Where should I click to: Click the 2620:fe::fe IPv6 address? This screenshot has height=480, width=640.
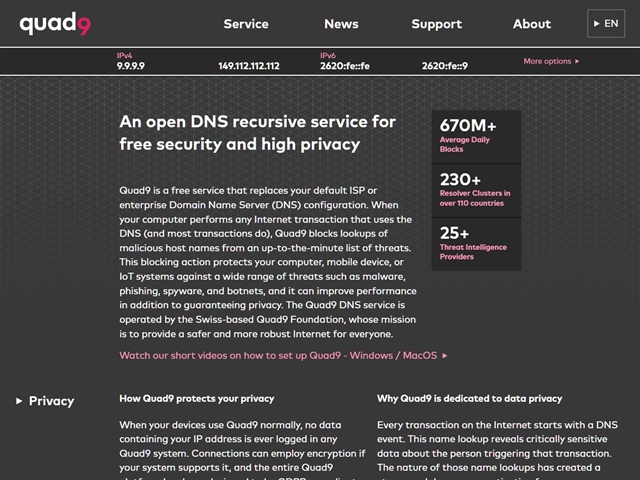coord(345,66)
